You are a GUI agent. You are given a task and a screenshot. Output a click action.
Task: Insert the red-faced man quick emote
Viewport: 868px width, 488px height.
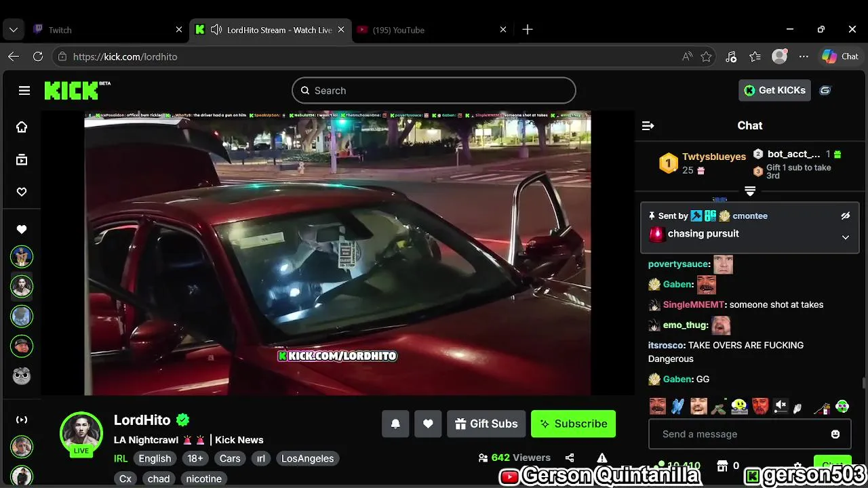pos(760,406)
